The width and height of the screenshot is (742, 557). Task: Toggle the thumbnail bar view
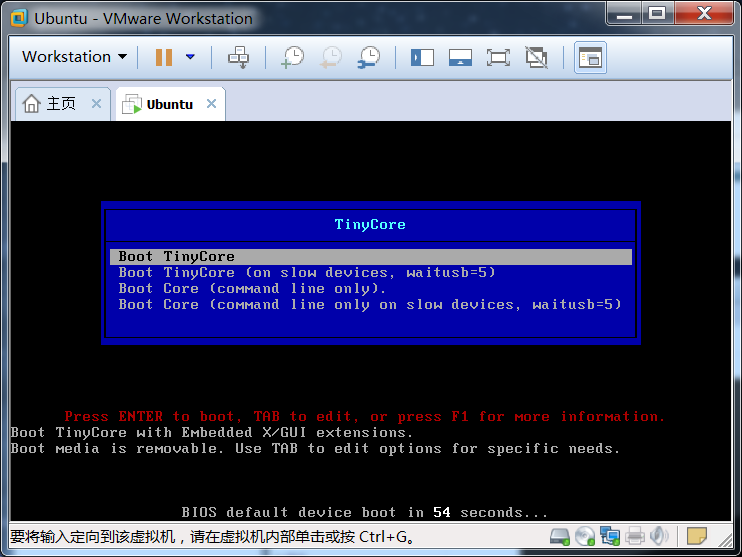(460, 58)
